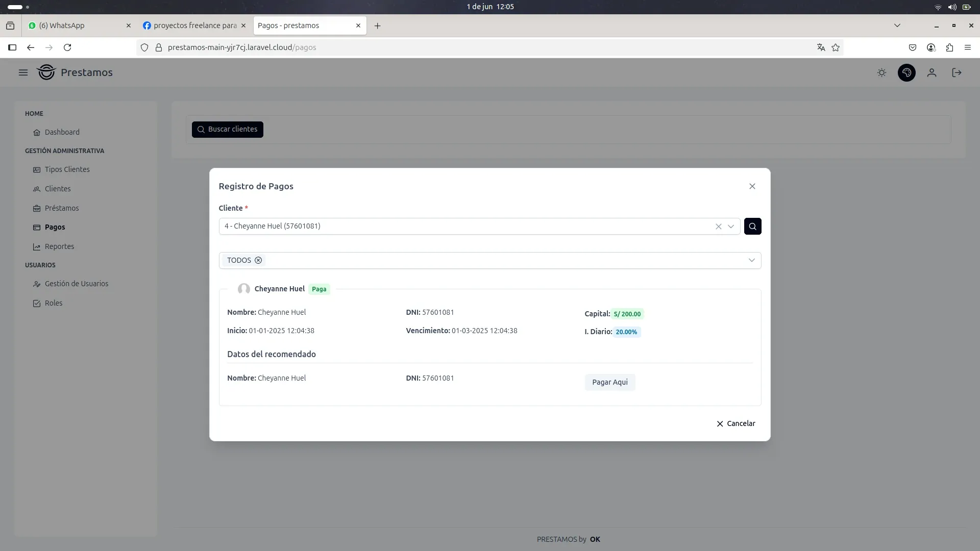Screen dimensions: 980x551
Task: Toggle light/dark theme sun icon
Action: [x=881, y=73]
